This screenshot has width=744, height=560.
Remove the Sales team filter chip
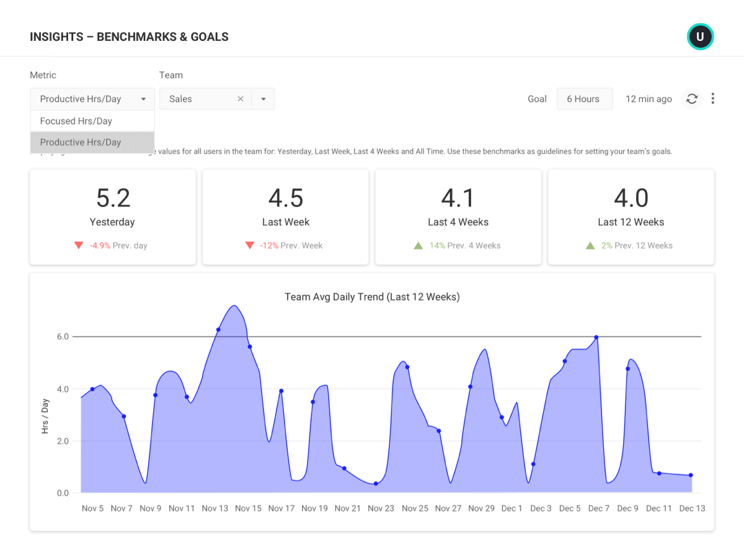(241, 98)
